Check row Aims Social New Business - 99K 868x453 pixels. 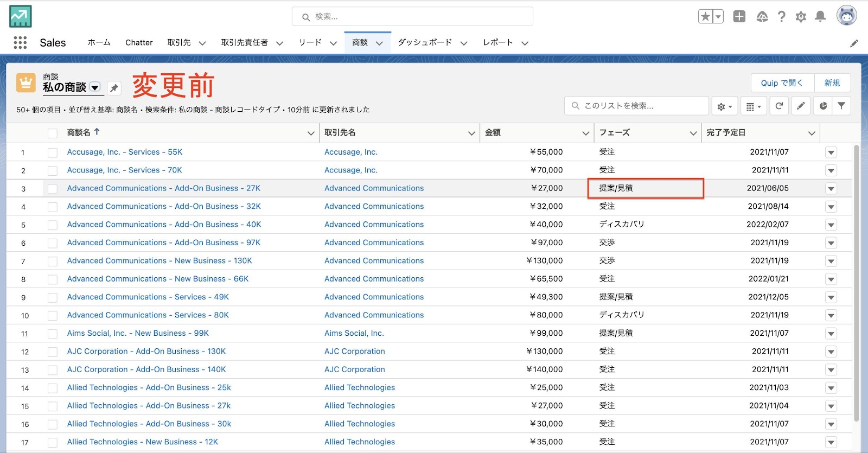[x=53, y=334]
